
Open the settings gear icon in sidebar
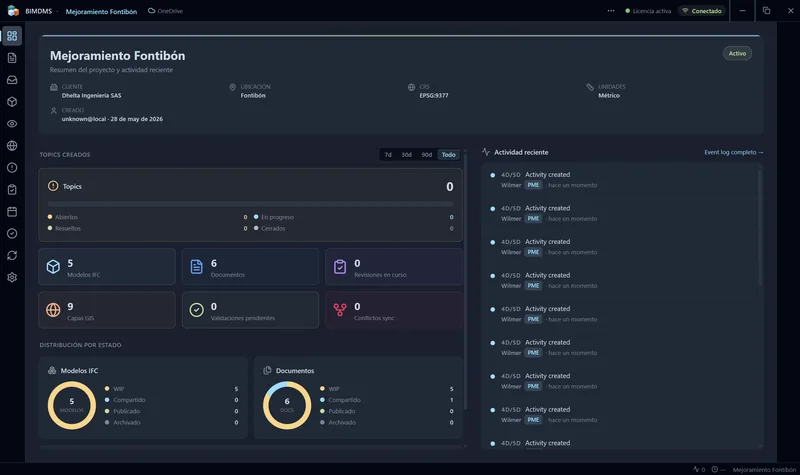(x=12, y=278)
